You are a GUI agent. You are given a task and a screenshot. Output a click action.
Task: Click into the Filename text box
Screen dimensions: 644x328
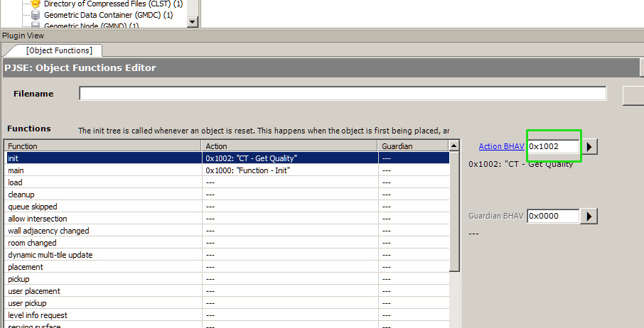click(342, 94)
